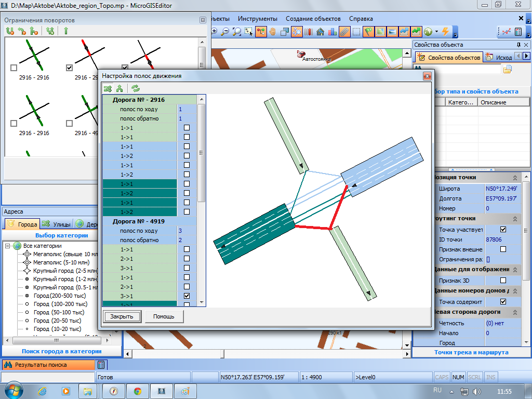Toggle 'Точка участвует' routing checkbox
The image size is (532, 399).
click(503, 230)
